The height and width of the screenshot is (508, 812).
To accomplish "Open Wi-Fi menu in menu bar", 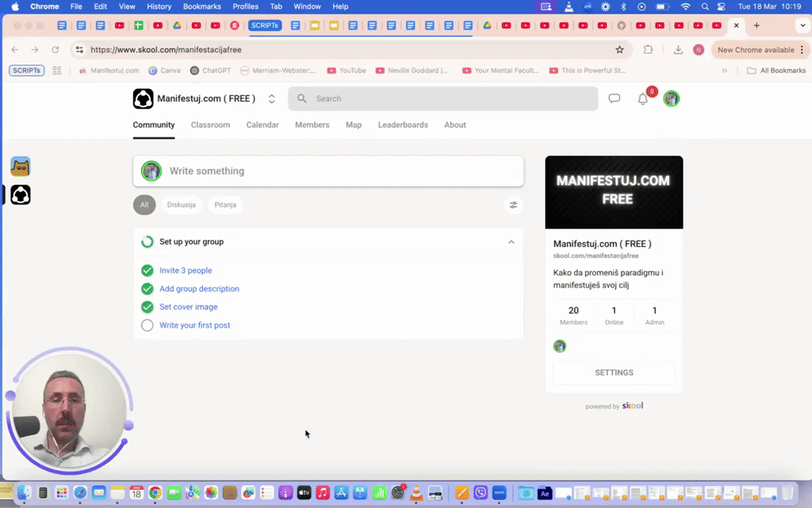I will (686, 6).
